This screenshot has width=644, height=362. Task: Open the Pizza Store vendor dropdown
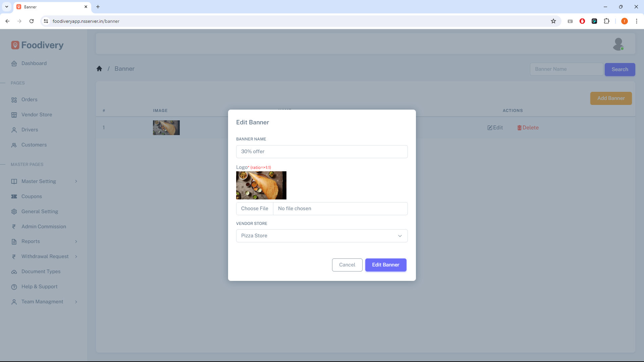click(322, 236)
